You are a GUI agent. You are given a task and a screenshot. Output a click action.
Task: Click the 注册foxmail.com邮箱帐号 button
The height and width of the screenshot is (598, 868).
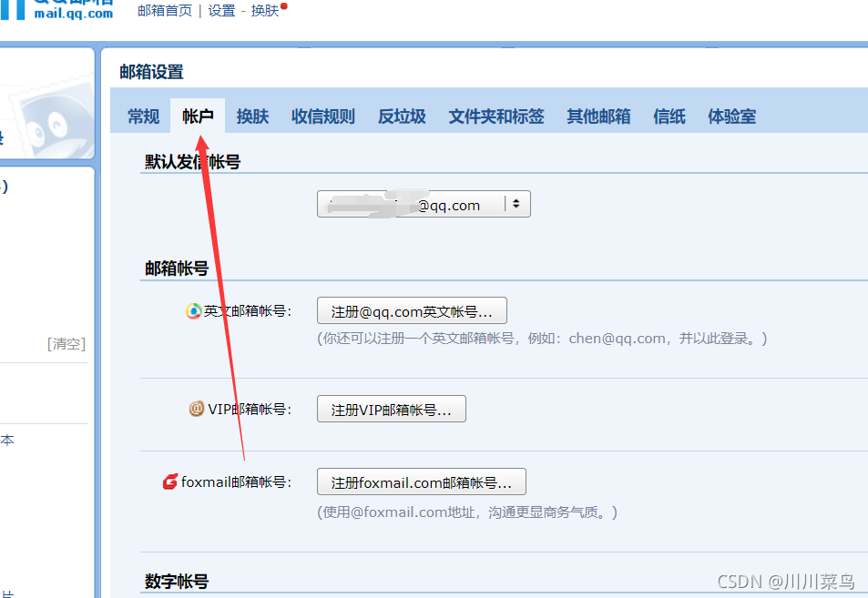pos(422,481)
